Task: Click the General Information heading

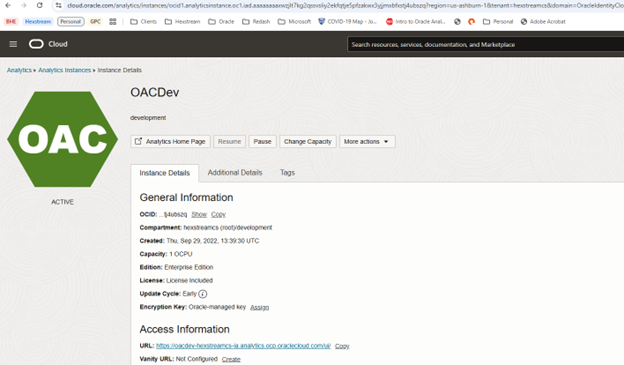Action: (186, 197)
